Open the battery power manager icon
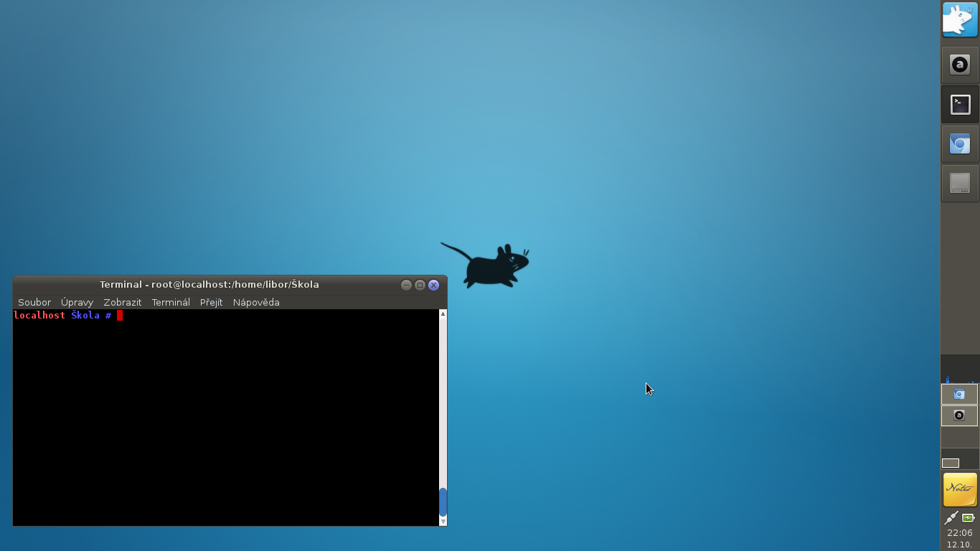The width and height of the screenshot is (980, 551). pos(969,518)
